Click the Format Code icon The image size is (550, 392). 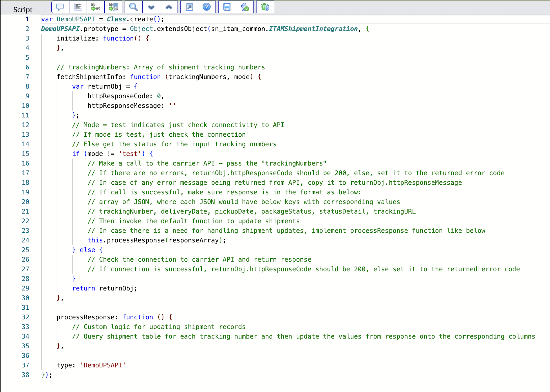78,7
